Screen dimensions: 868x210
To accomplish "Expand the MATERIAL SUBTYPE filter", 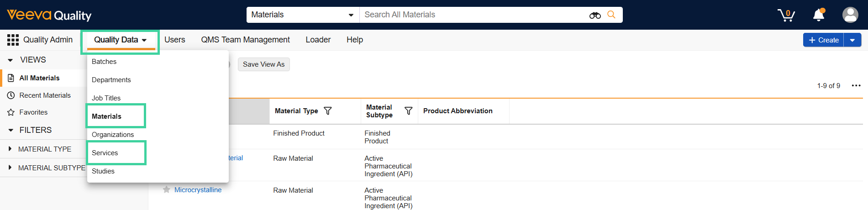I will coord(10,168).
